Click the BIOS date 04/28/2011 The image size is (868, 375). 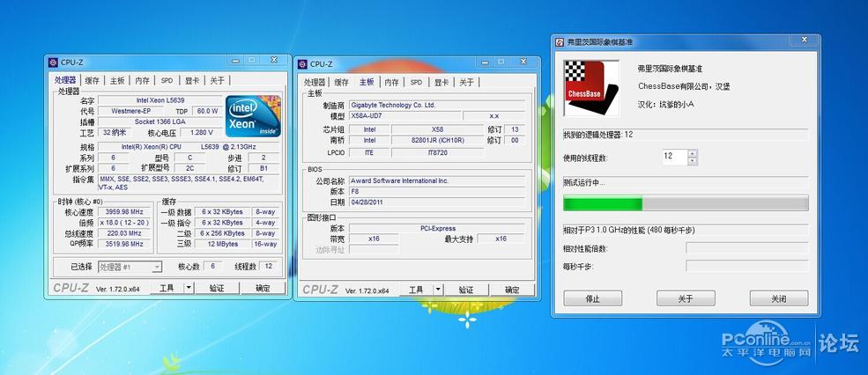click(437, 202)
